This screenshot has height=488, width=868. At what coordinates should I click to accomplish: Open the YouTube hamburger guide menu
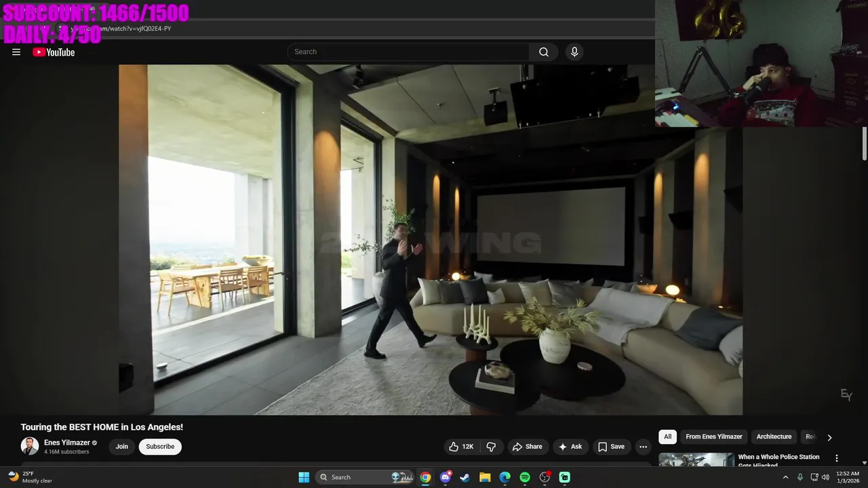coord(16,52)
